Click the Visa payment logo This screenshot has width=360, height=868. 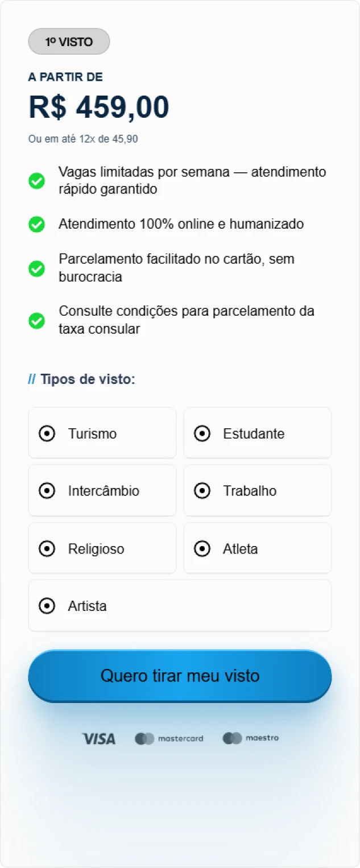99,738
